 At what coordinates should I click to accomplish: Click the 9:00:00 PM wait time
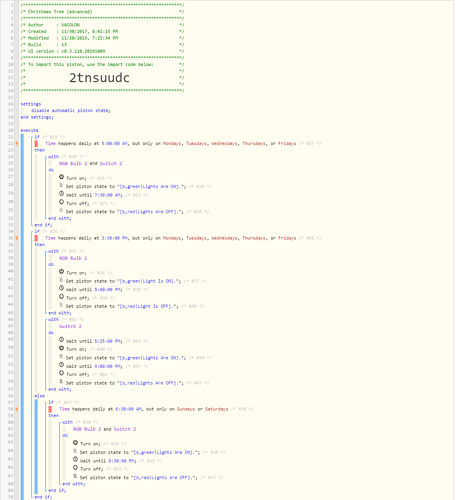point(108,366)
